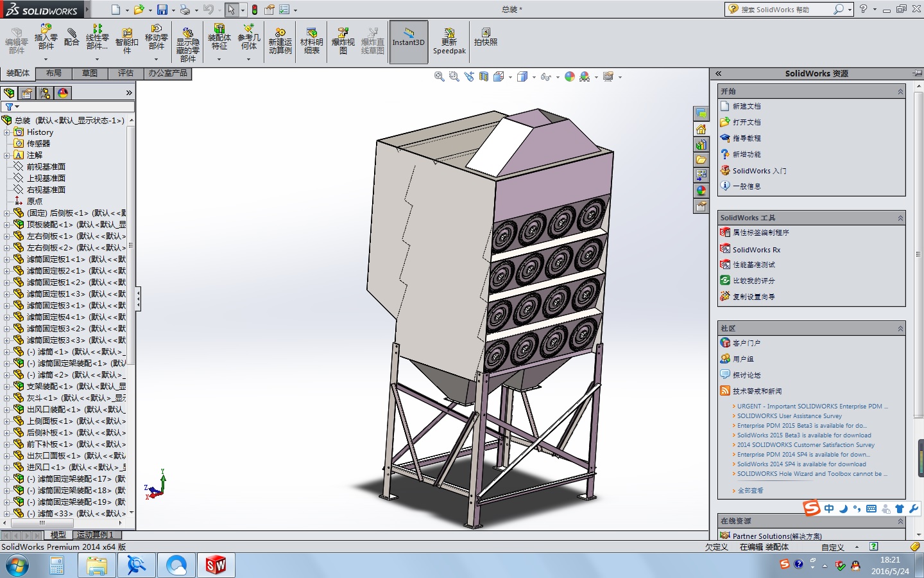This screenshot has height=578, width=924.
Task: Select the 配合 (Mate) tool
Action: click(x=72, y=37)
